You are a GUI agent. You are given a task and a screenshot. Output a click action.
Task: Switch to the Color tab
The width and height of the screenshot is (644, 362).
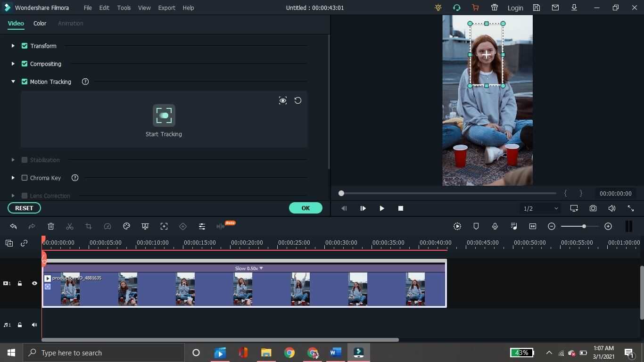pyautogui.click(x=40, y=23)
